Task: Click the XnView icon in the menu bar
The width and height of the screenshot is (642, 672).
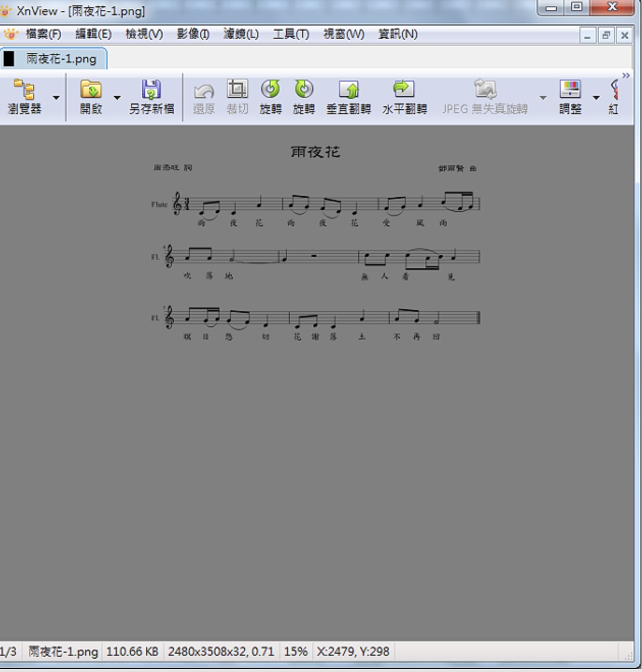Action: tap(10, 34)
